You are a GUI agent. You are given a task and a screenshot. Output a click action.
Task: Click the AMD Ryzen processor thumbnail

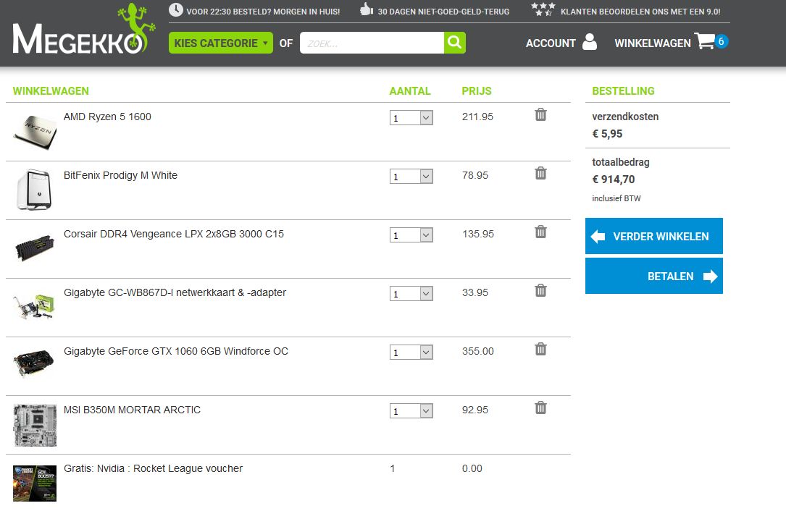pos(35,132)
